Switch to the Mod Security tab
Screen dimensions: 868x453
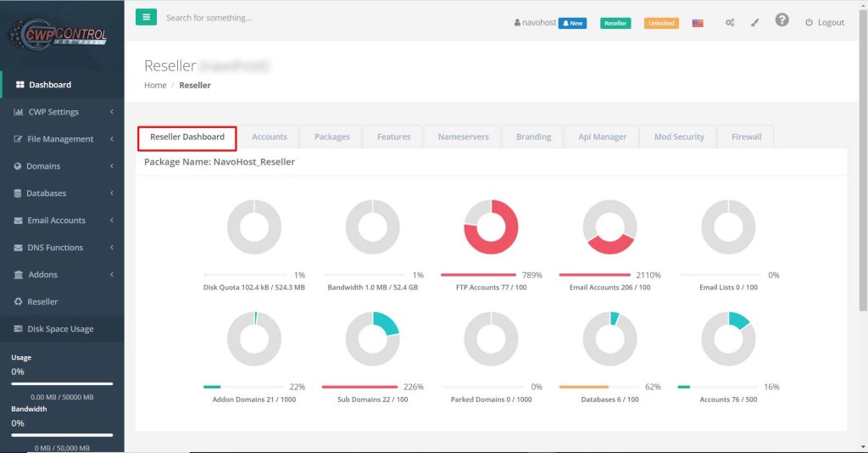coord(679,137)
